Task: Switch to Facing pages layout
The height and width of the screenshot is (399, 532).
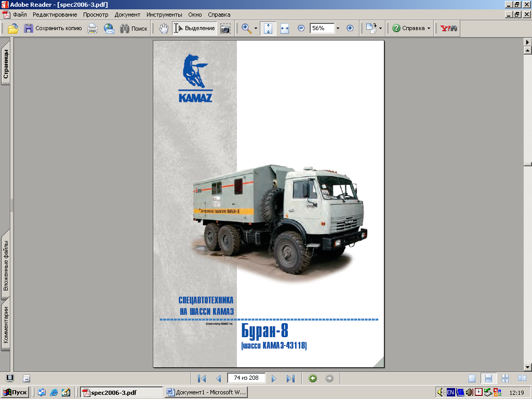Action: pos(522,378)
